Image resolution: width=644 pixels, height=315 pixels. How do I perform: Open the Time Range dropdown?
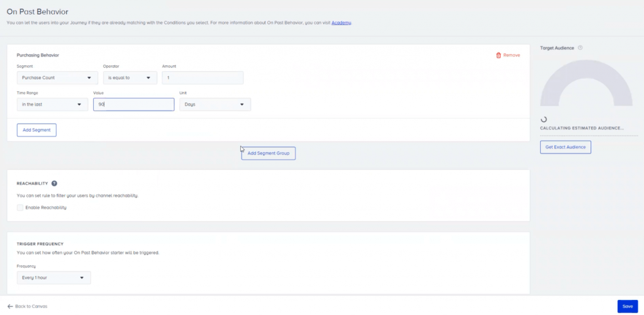click(52, 104)
